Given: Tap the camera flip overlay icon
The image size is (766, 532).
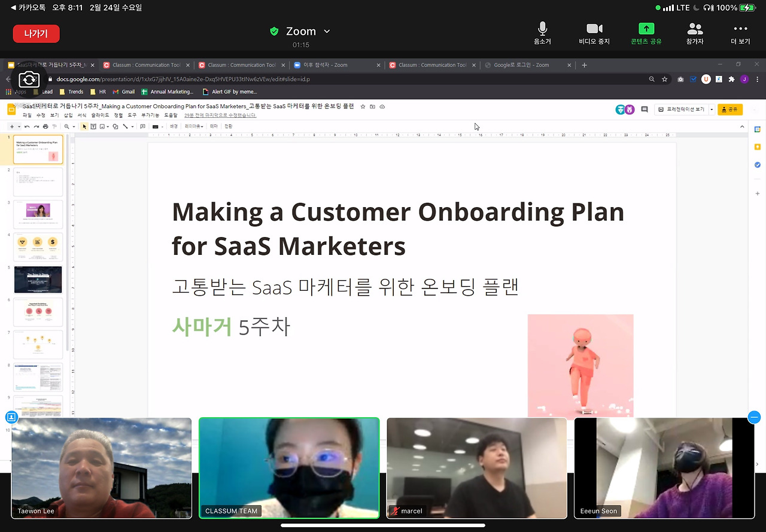Looking at the screenshot, I should point(29,80).
